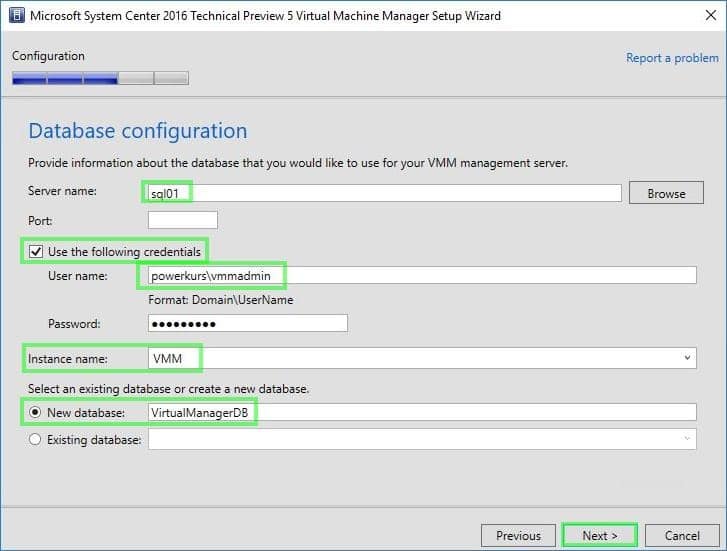727x551 pixels.
Task: Select the New database radio button
Action: 35,412
